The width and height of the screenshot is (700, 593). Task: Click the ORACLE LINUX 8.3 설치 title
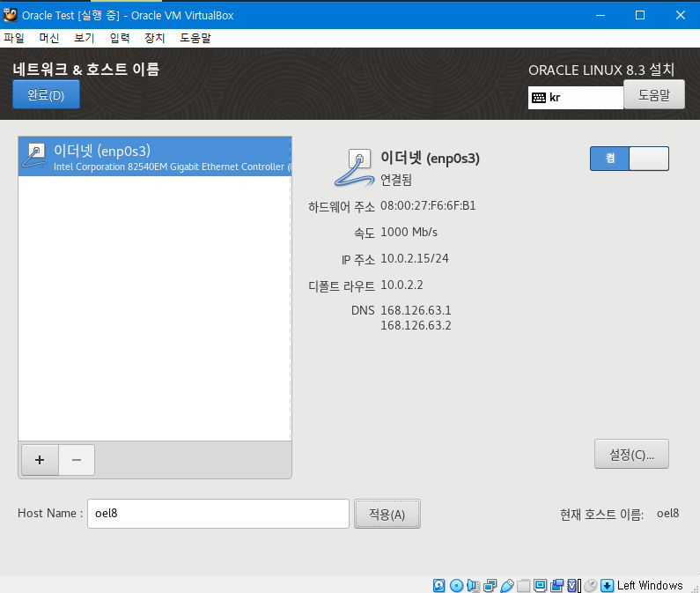point(601,70)
